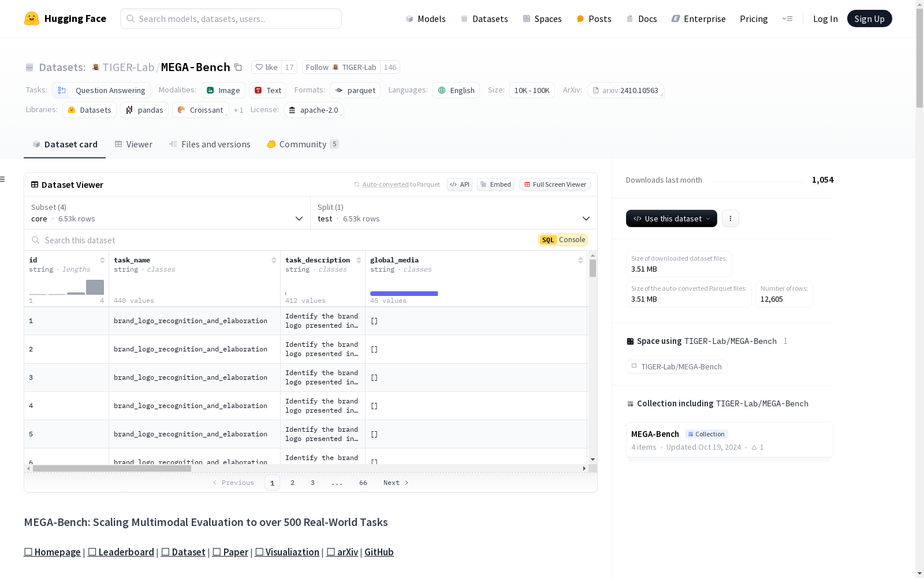Copy dataset name with copy icon

[238, 67]
